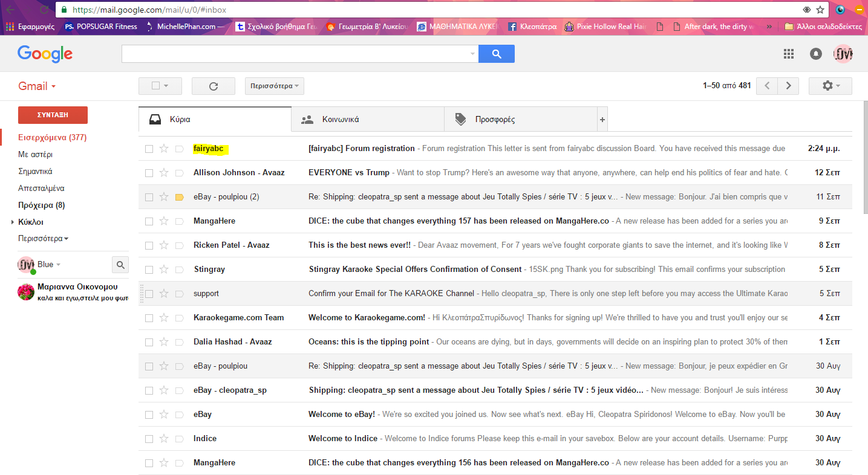Image resolution: width=868 pixels, height=475 pixels.
Task: Star the Karaokegame.com Team email
Action: [x=163, y=318]
